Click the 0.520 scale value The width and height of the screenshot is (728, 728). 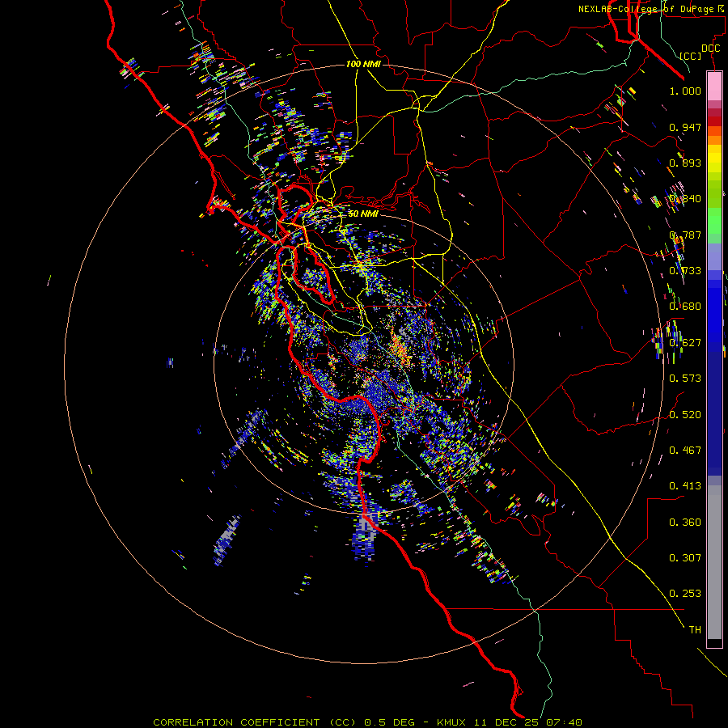click(685, 415)
